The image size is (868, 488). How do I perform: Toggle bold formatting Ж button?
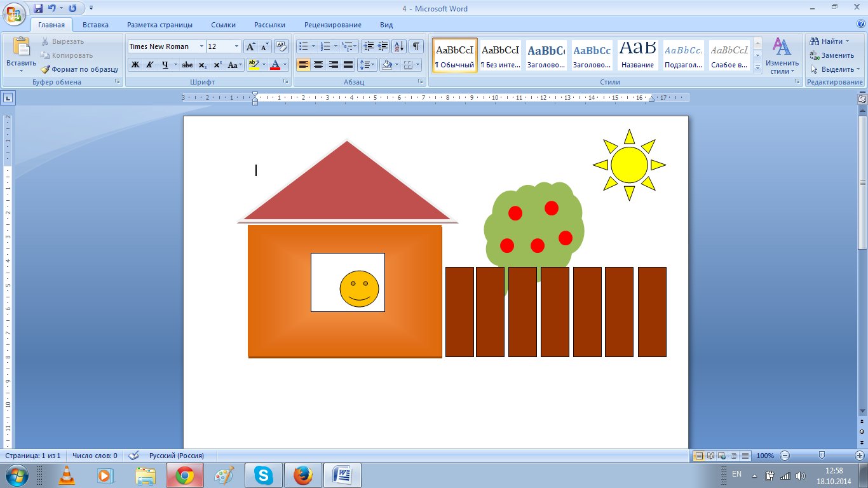(x=135, y=65)
